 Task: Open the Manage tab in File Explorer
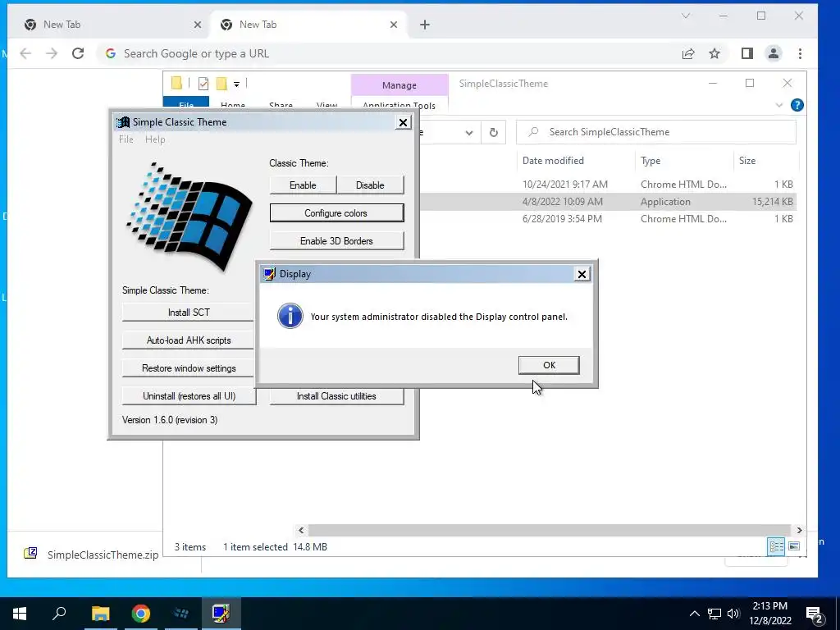point(399,85)
